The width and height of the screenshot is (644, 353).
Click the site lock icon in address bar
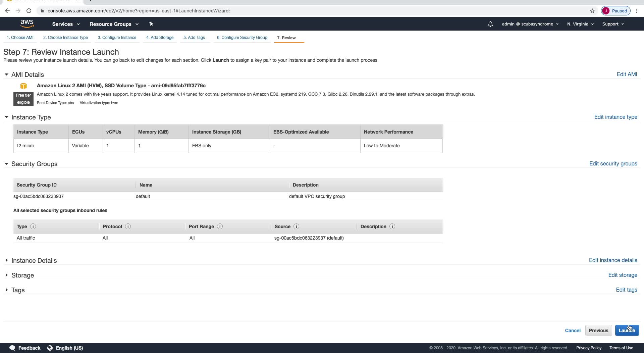(42, 11)
